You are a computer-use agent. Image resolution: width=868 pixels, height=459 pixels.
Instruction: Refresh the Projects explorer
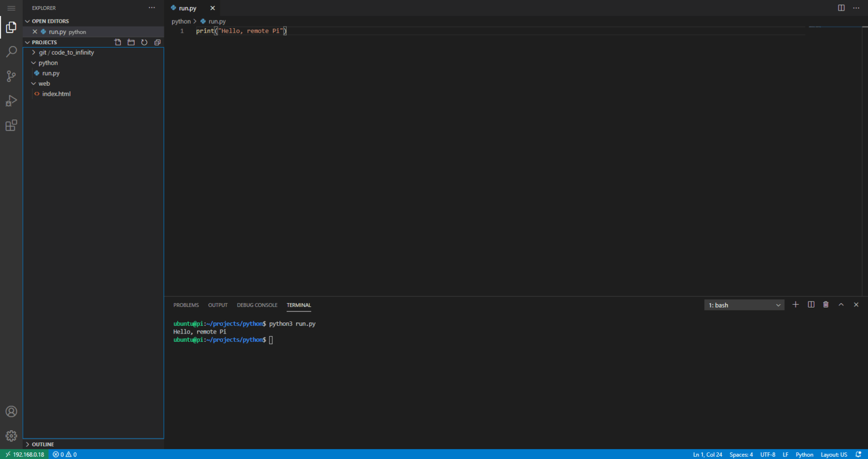[144, 42]
